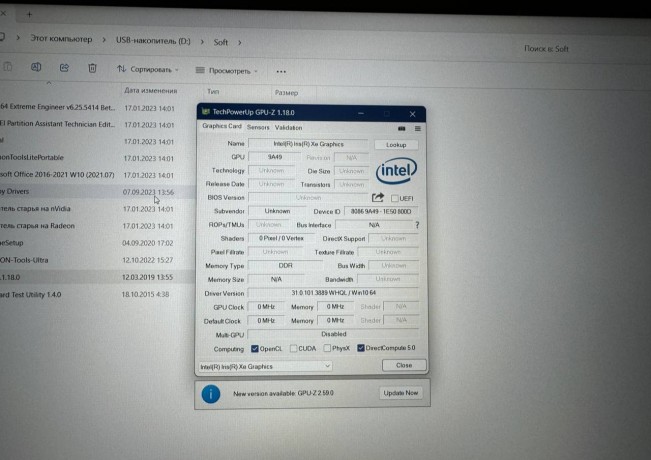Click the Поиск в: Soft search field
651x460 pixels.
580,47
